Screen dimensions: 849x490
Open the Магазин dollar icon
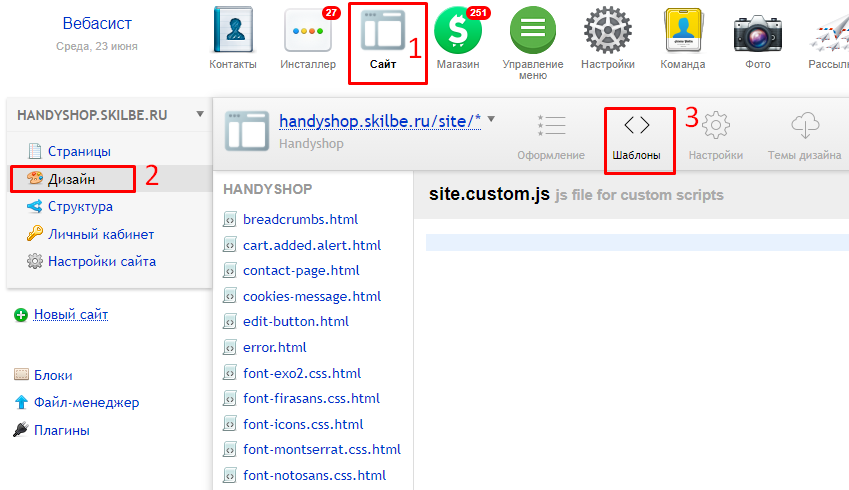click(458, 32)
